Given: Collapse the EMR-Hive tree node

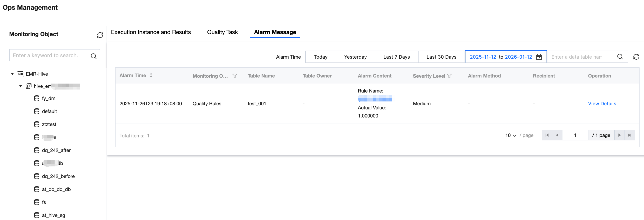Looking at the screenshot, I should pos(12,74).
